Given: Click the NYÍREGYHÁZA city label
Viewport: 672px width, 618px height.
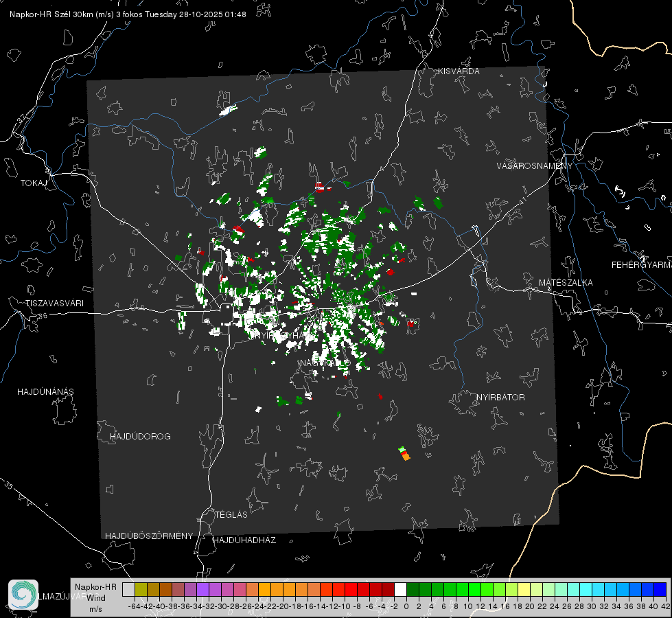Looking at the screenshot, I should tap(286, 335).
